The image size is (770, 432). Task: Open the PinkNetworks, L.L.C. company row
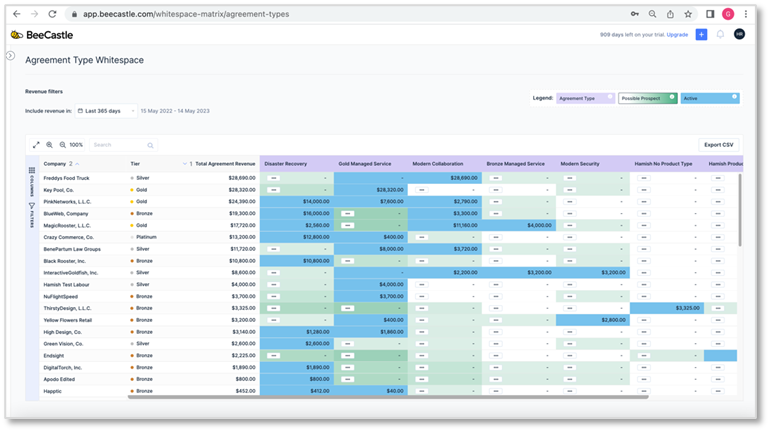(x=67, y=202)
